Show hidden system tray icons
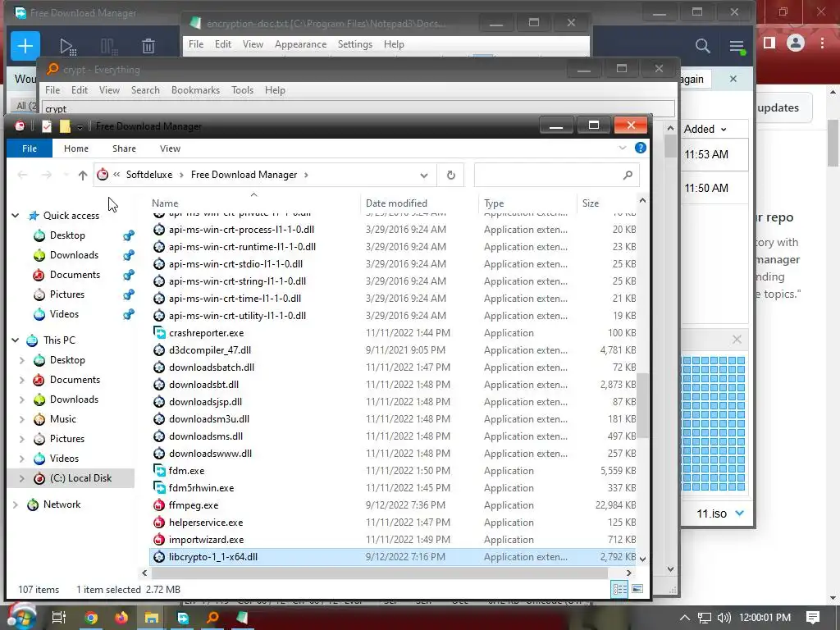The image size is (840, 630). coord(685,618)
